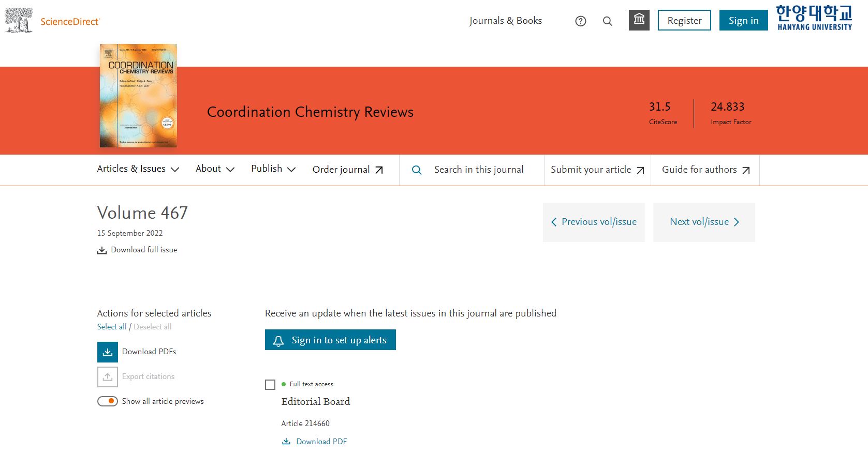This screenshot has height=469, width=868.
Task: Open site search via magnifier icon
Action: tap(608, 21)
